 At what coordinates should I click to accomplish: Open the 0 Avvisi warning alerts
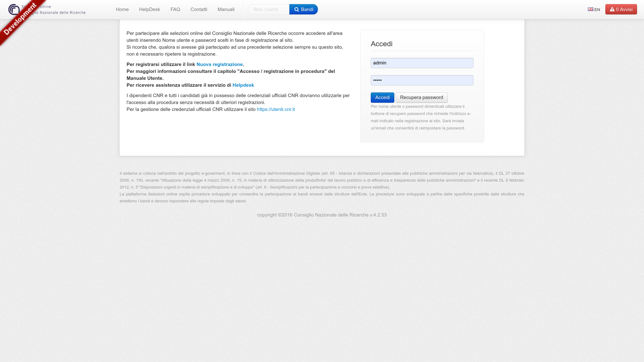coord(621,9)
